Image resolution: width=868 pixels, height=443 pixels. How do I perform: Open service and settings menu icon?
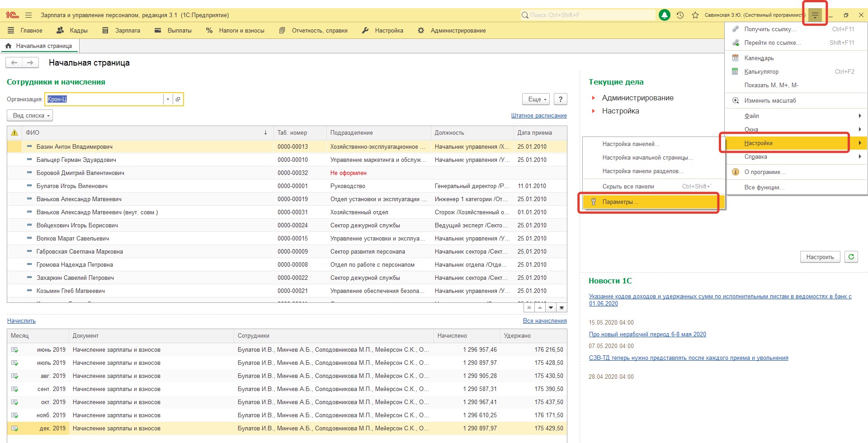815,15
